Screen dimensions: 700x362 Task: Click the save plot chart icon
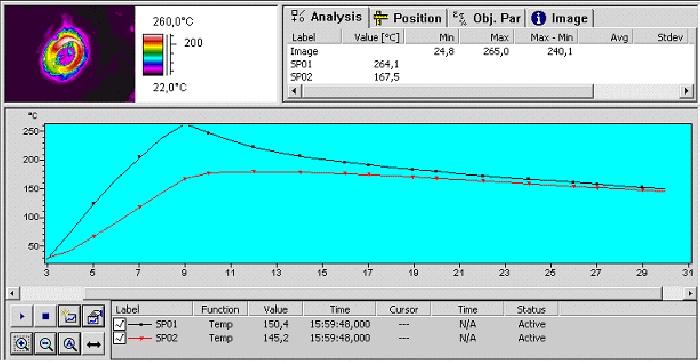(x=93, y=316)
